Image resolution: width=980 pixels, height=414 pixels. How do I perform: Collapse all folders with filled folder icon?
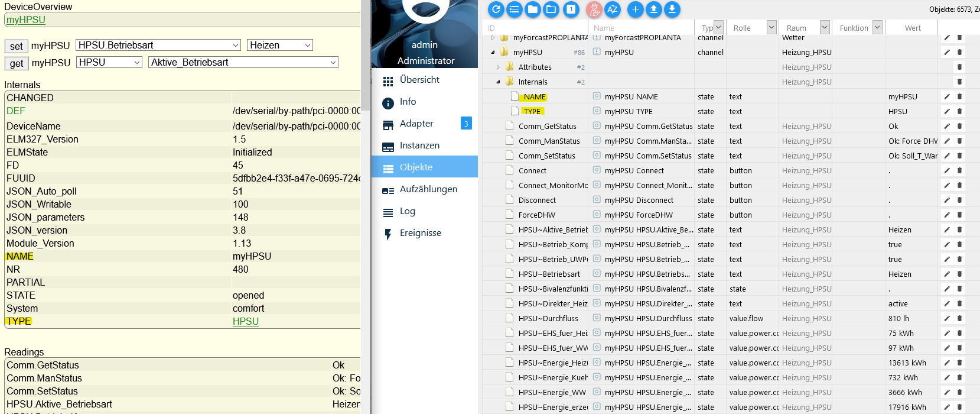[x=533, y=9]
